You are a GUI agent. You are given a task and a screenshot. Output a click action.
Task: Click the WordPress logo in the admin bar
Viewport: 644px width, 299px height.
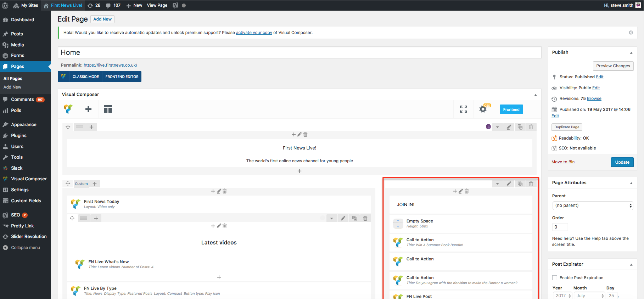tap(5, 5)
